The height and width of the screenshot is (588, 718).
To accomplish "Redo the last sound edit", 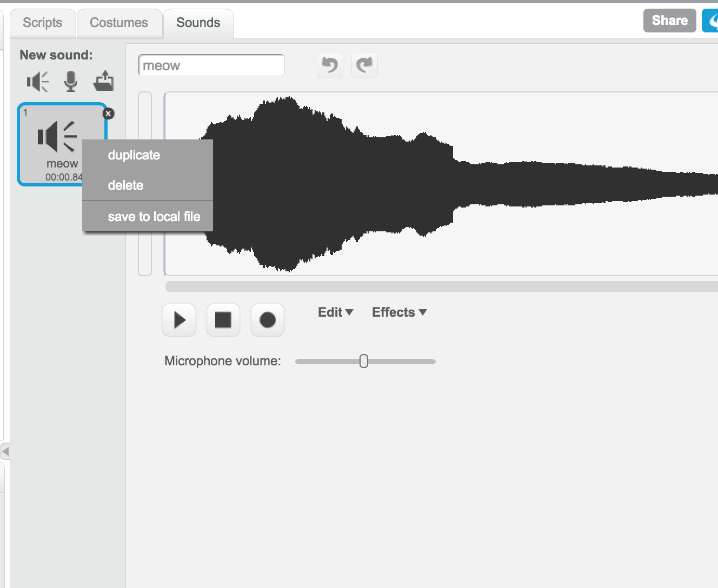I will (364, 65).
